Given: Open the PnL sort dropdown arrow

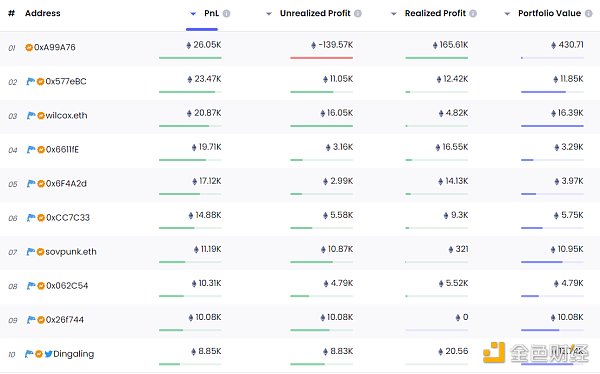Looking at the screenshot, I should pos(193,14).
